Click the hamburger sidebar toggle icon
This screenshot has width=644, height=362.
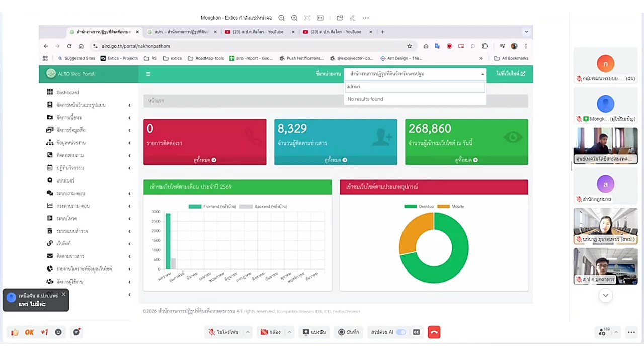(x=148, y=74)
